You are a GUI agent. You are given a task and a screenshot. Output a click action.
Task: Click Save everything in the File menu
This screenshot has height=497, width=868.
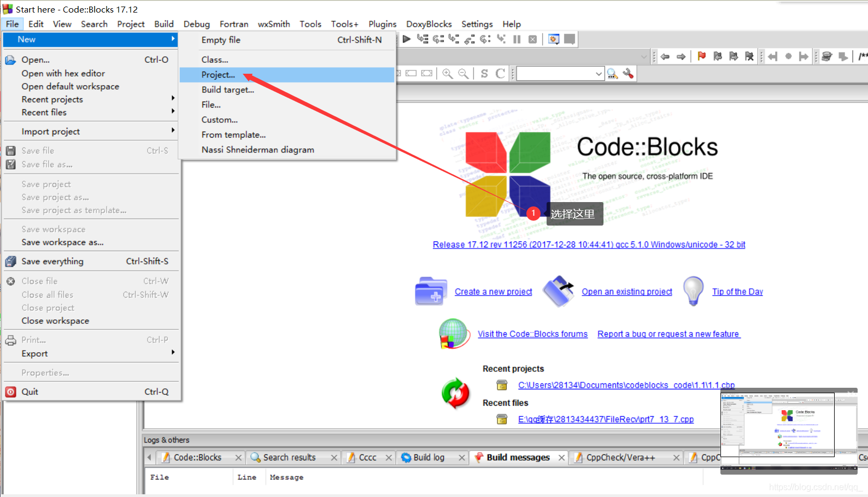click(91, 261)
